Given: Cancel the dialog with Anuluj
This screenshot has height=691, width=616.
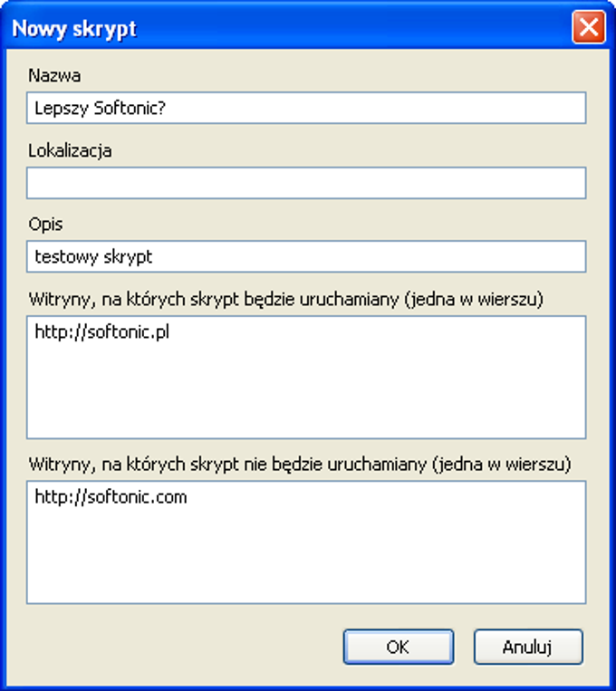Looking at the screenshot, I should point(528,647).
